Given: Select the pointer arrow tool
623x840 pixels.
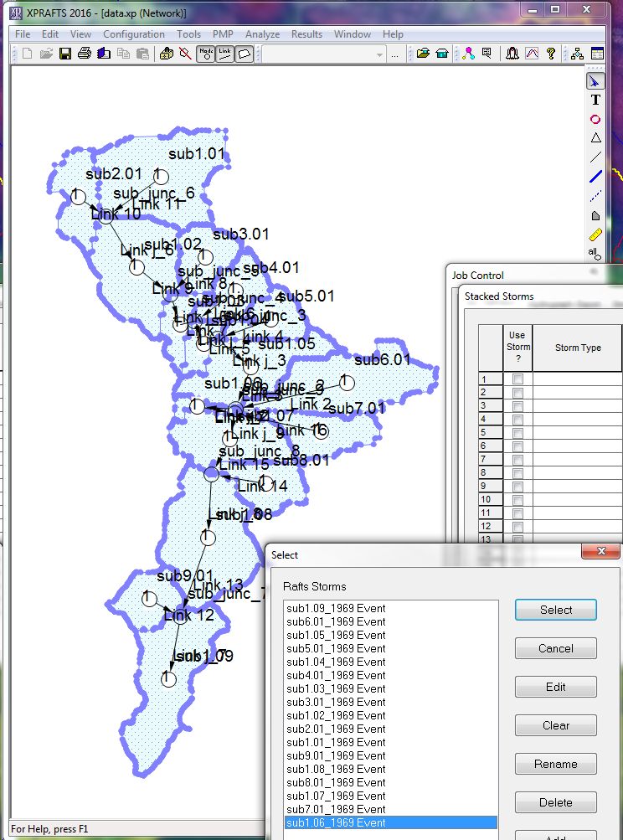Looking at the screenshot, I should pos(595,81).
